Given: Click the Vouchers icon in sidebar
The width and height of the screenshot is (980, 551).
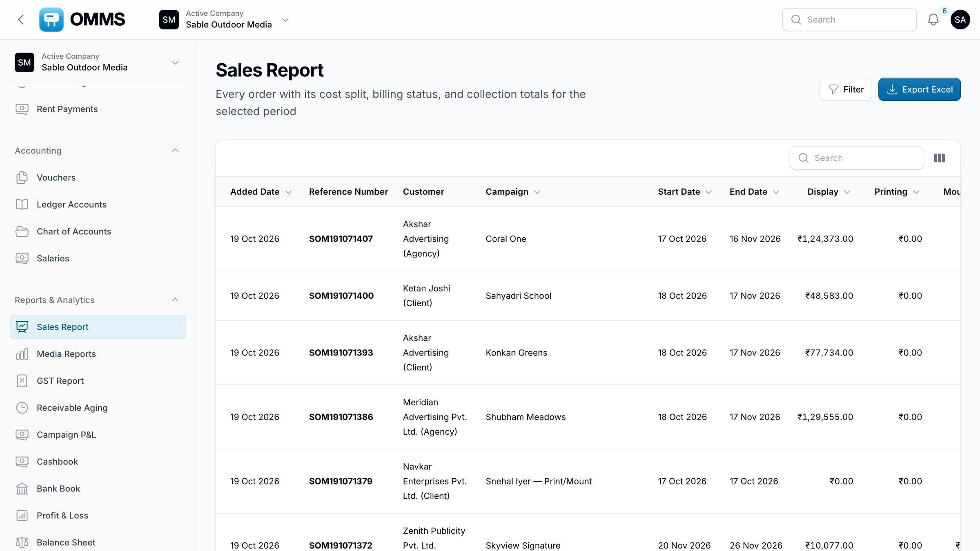Looking at the screenshot, I should [x=22, y=178].
